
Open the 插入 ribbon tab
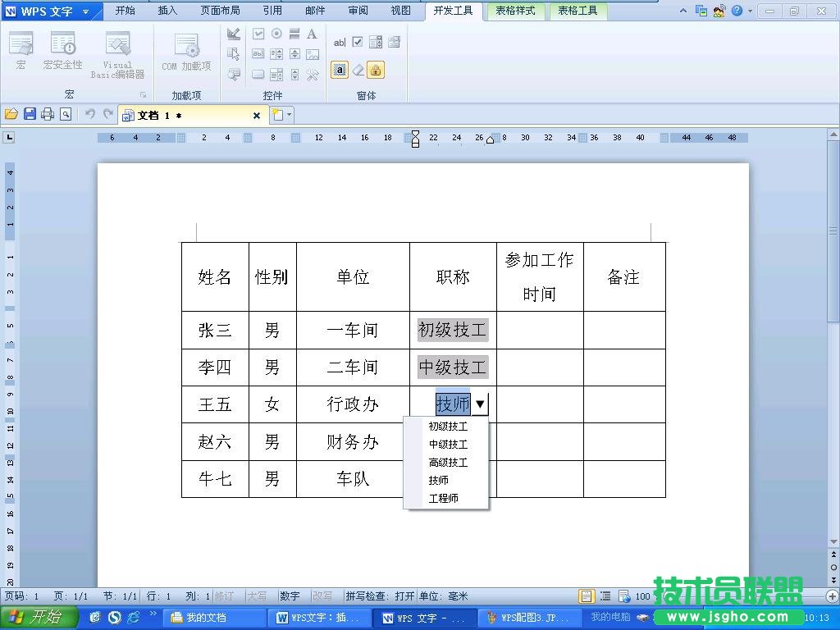click(x=167, y=11)
